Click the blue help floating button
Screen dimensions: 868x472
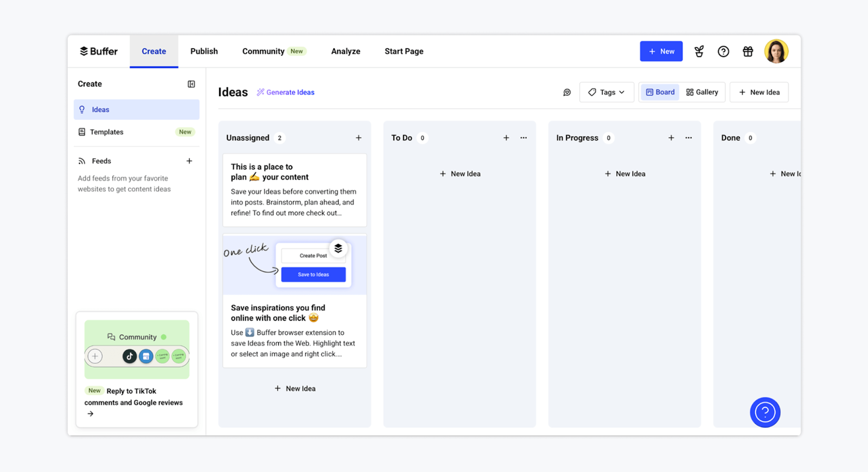click(x=765, y=412)
